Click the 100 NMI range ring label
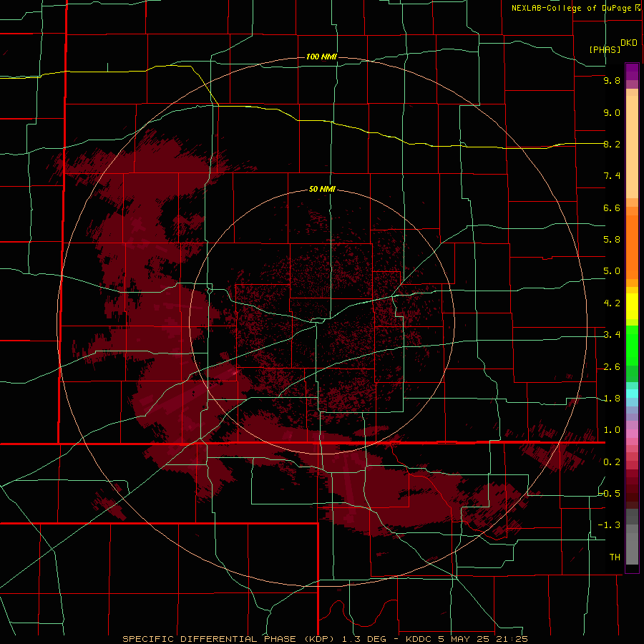Viewport: 644px width, 644px height. pos(321,57)
